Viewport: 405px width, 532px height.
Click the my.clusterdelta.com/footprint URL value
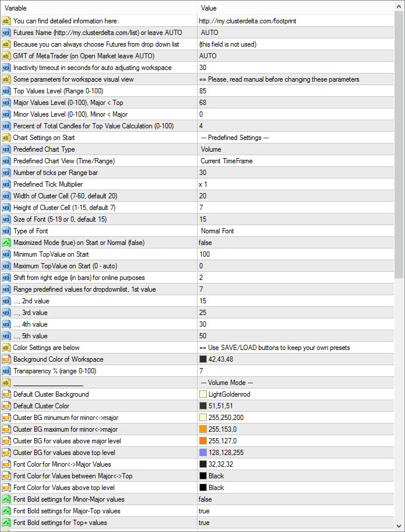[x=247, y=21]
